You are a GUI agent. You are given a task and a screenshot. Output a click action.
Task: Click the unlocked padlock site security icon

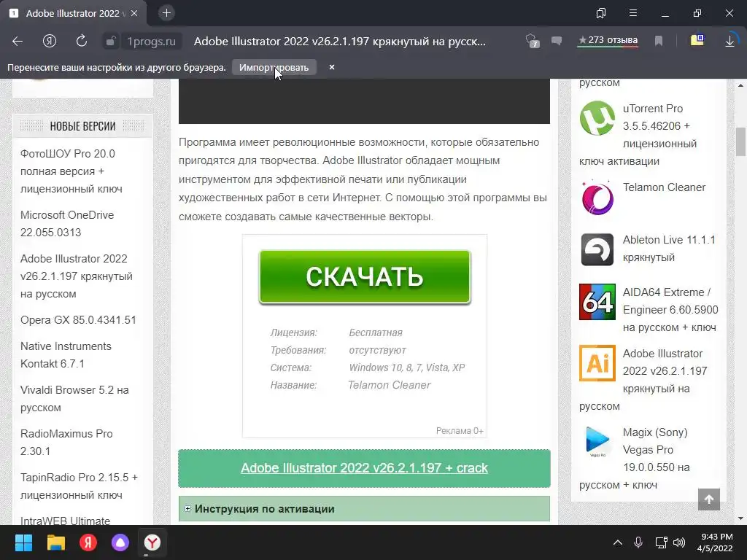111,42
